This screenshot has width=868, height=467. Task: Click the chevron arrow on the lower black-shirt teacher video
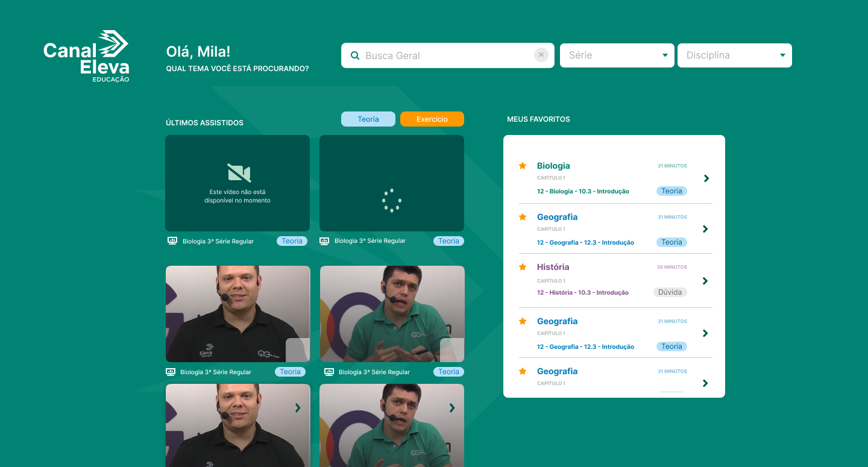click(298, 408)
